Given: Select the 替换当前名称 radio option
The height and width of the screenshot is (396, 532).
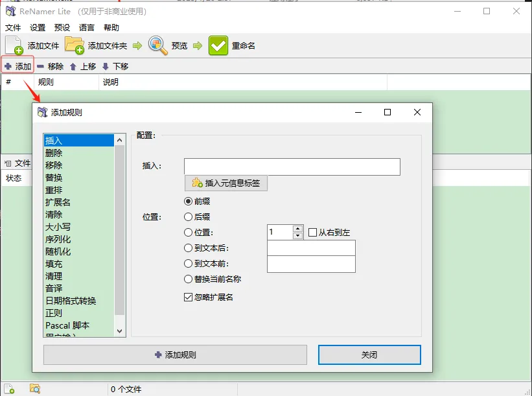Looking at the screenshot, I should 188,279.
